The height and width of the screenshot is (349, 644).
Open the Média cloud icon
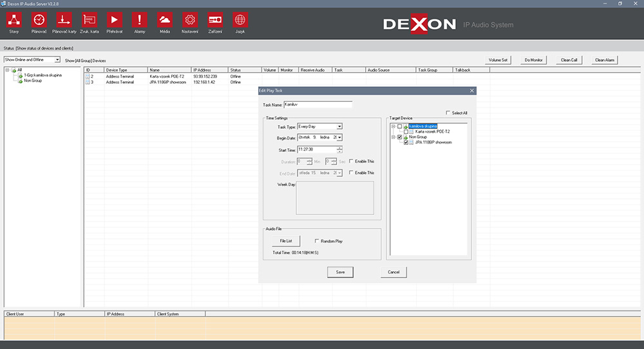tap(165, 20)
